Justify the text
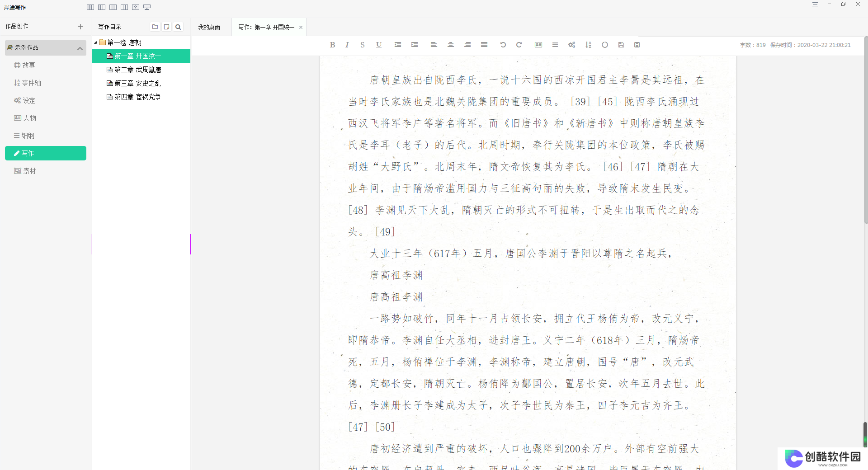The width and height of the screenshot is (868, 470). pyautogui.click(x=484, y=45)
